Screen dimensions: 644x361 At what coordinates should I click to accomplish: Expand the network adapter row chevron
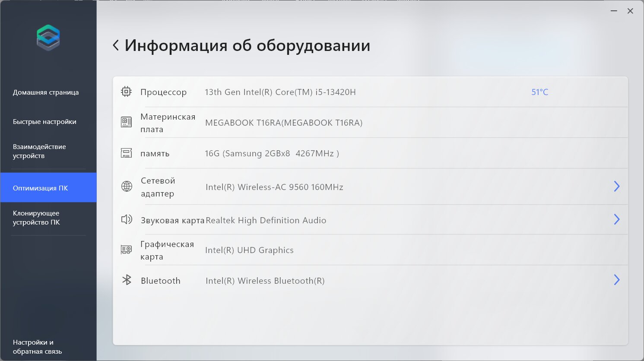point(617,186)
